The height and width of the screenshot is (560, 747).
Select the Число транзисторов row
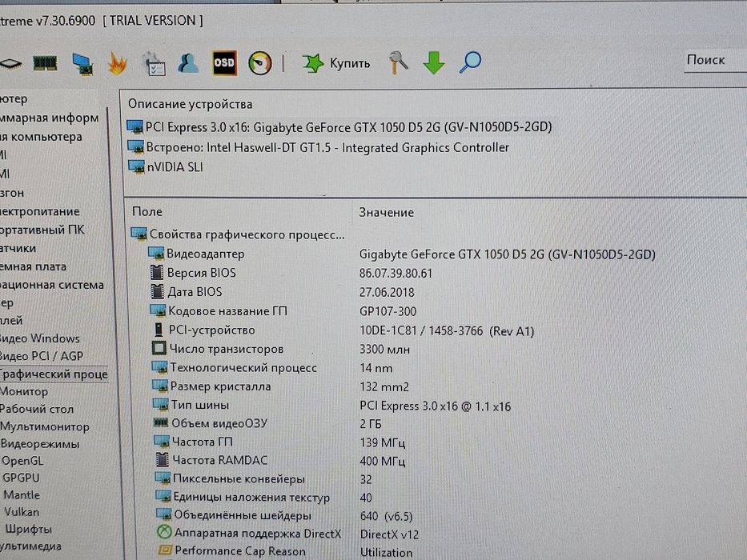tap(280, 349)
